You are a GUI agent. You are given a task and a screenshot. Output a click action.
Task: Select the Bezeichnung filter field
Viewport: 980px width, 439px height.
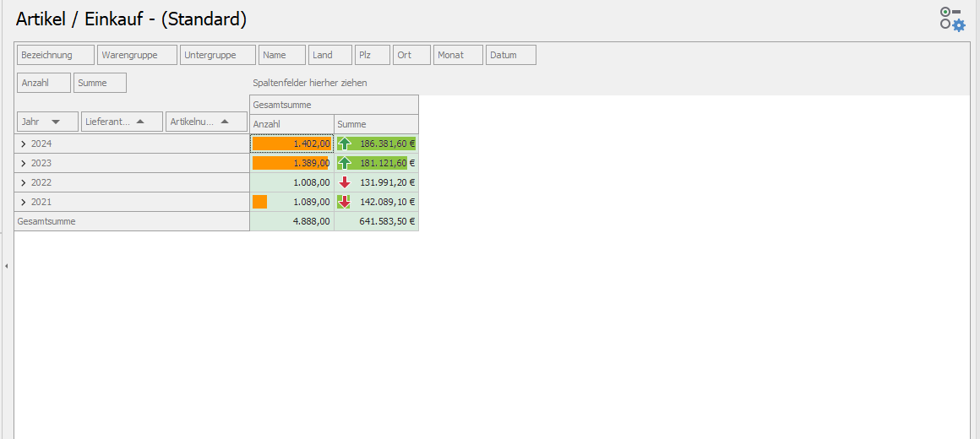[56, 55]
